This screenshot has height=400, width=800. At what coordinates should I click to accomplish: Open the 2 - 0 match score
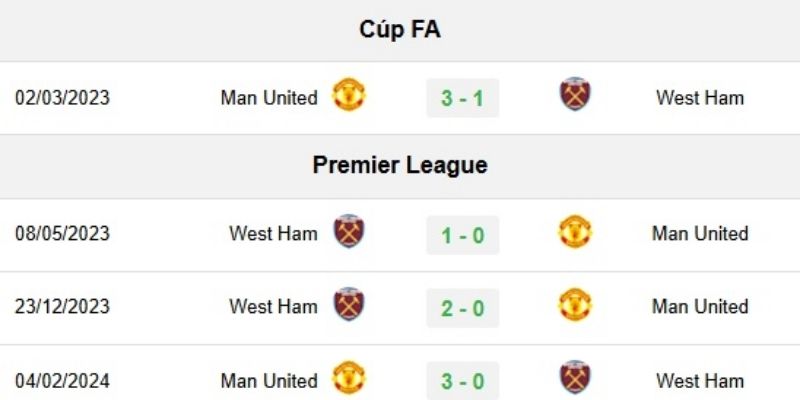click(x=462, y=307)
